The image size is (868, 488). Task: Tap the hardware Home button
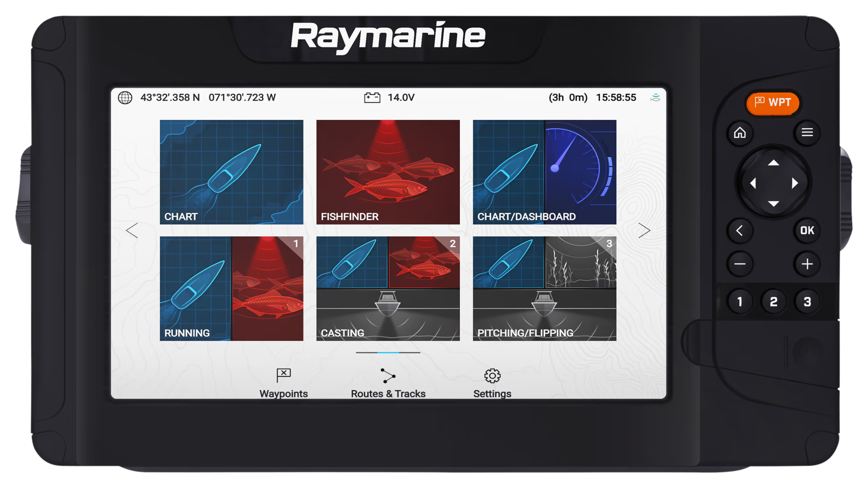pyautogui.click(x=740, y=133)
